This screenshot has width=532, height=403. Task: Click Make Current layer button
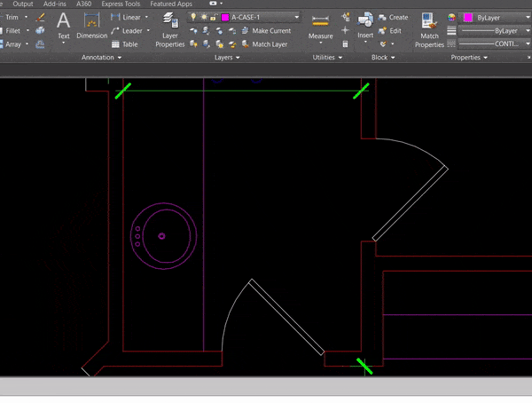[266, 30]
